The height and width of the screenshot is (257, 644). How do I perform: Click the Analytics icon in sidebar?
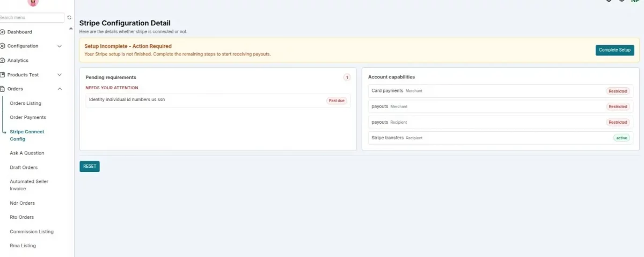(3, 60)
